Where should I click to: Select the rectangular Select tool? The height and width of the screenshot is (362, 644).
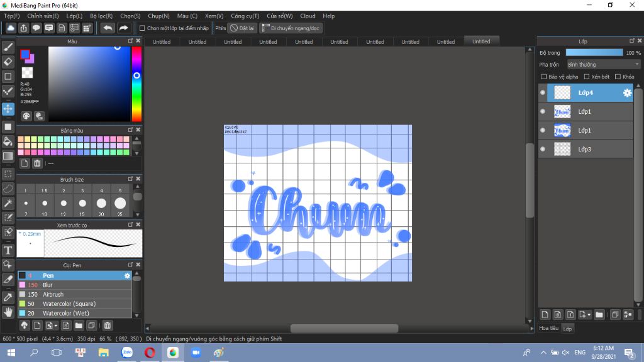8,174
